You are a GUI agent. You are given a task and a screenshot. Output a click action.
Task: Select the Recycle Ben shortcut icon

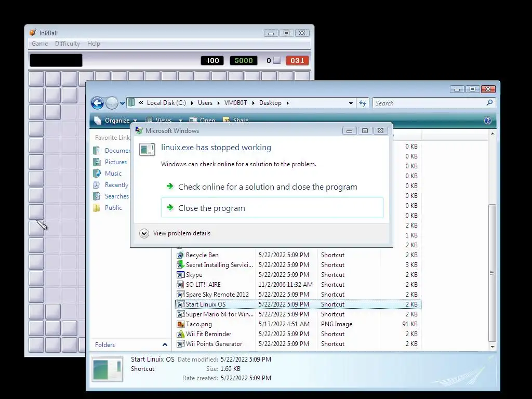tap(180, 255)
